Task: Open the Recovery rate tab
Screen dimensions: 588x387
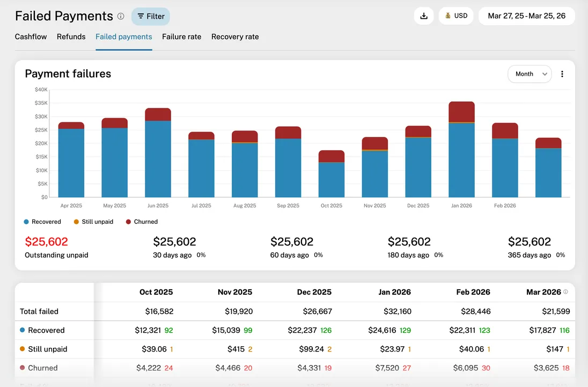Action: click(235, 36)
